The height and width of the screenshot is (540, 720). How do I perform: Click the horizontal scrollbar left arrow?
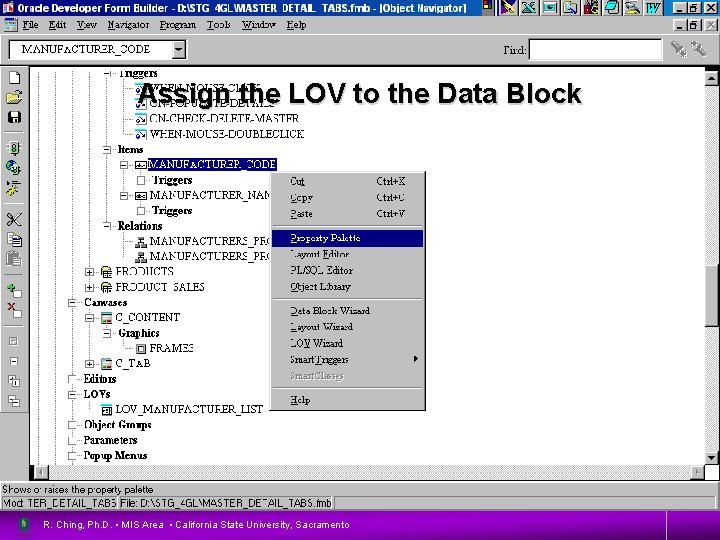coord(41,472)
